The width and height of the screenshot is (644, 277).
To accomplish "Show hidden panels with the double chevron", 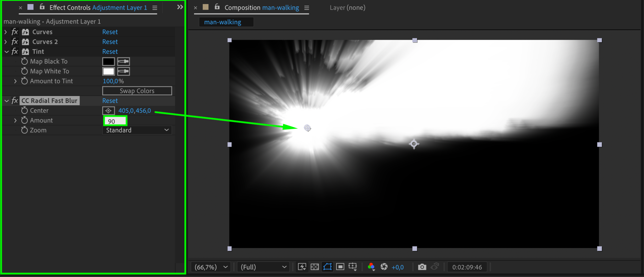I will pyautogui.click(x=180, y=7).
